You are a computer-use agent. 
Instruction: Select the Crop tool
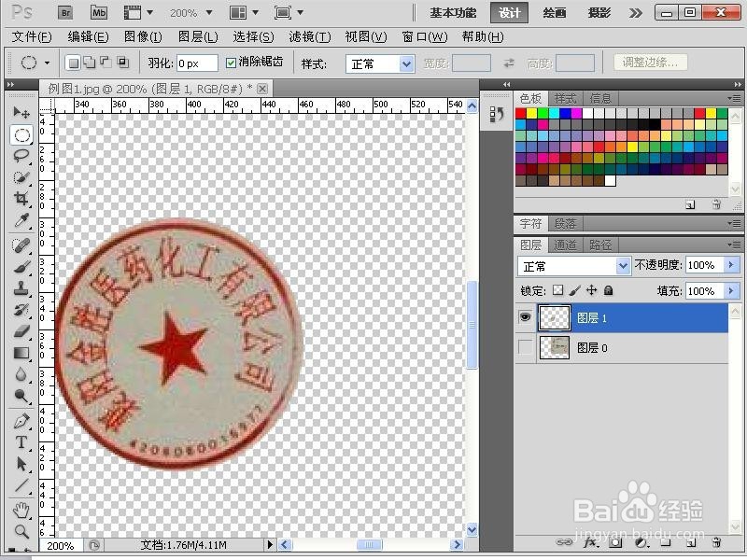point(21,198)
